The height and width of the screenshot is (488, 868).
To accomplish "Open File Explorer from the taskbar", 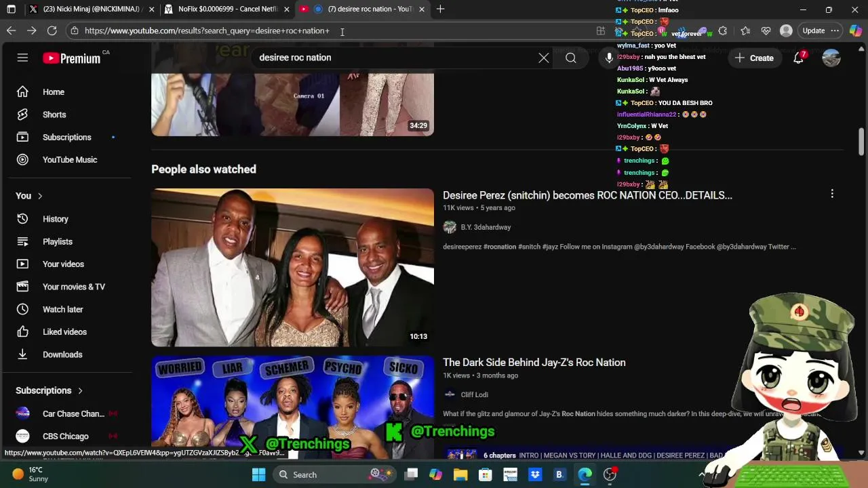I will (x=460, y=474).
